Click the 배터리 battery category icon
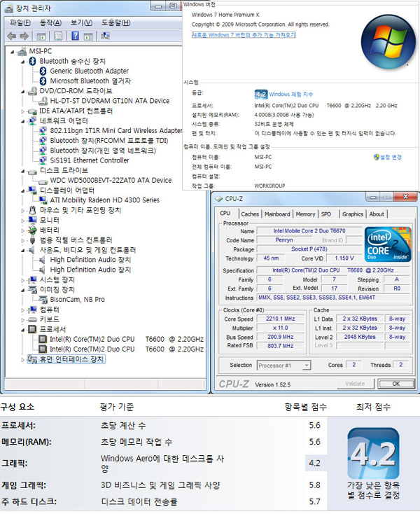This screenshot has width=420, height=514. (32, 230)
